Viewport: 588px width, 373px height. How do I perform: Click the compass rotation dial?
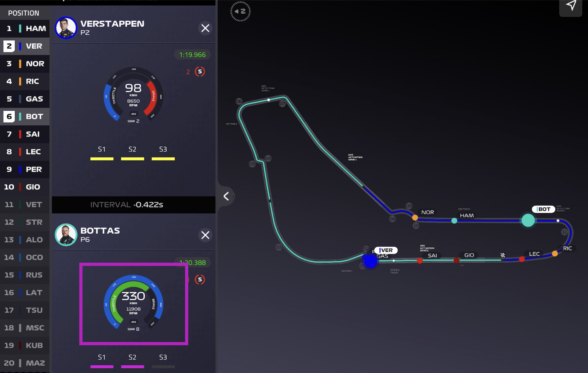(240, 11)
